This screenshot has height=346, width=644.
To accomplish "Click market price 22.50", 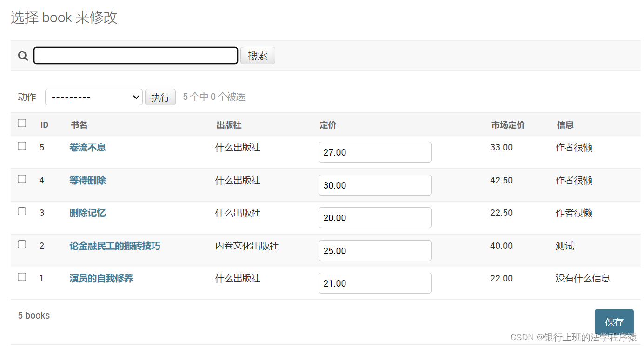I will coord(502,213).
